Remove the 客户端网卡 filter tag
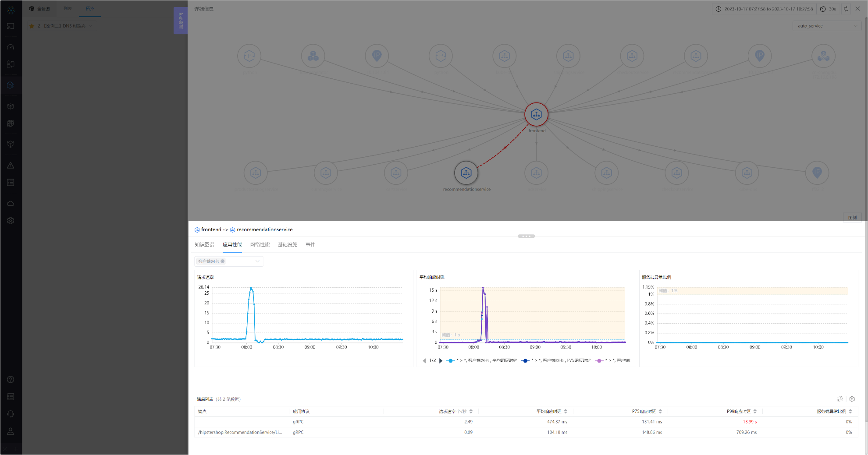Image resolution: width=868 pixels, height=455 pixels. pos(223,261)
